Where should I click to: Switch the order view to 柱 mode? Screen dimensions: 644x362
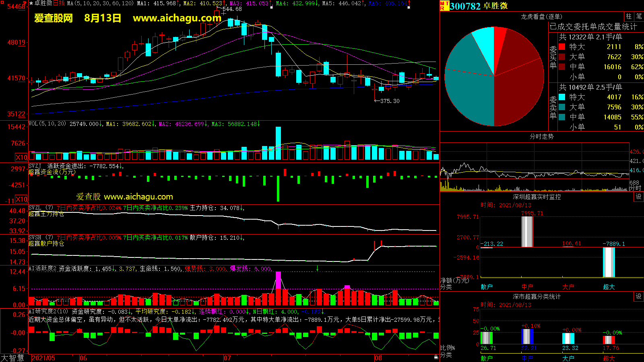629,16
